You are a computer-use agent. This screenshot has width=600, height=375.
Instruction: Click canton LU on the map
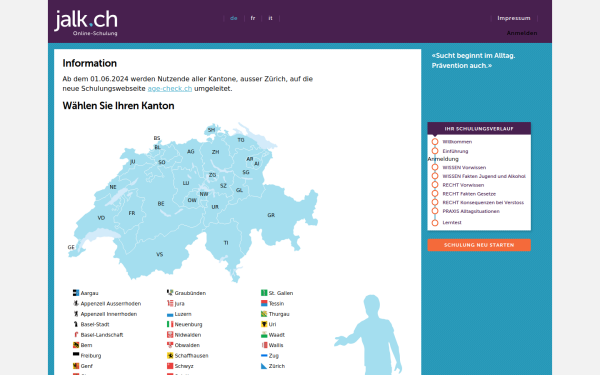click(186, 183)
